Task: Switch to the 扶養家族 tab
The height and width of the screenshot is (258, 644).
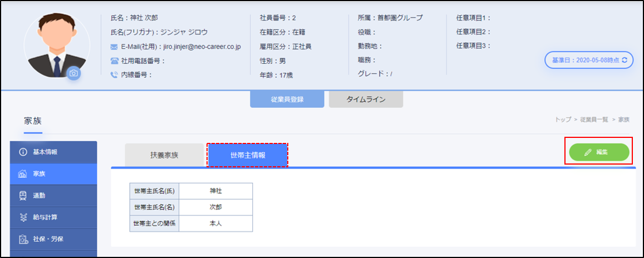Action: (x=164, y=155)
